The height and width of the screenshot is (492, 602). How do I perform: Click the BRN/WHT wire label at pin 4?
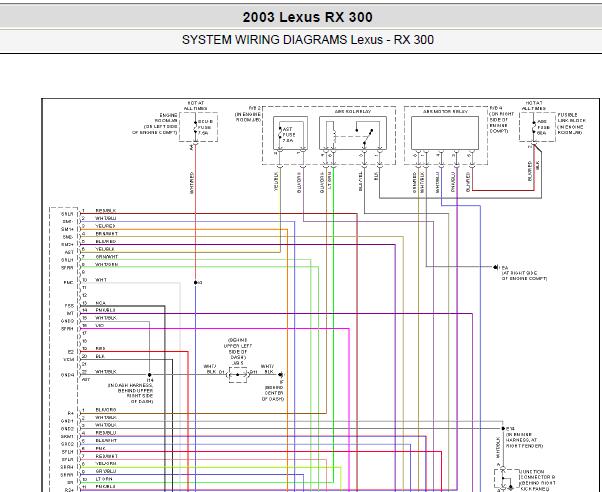(106, 234)
